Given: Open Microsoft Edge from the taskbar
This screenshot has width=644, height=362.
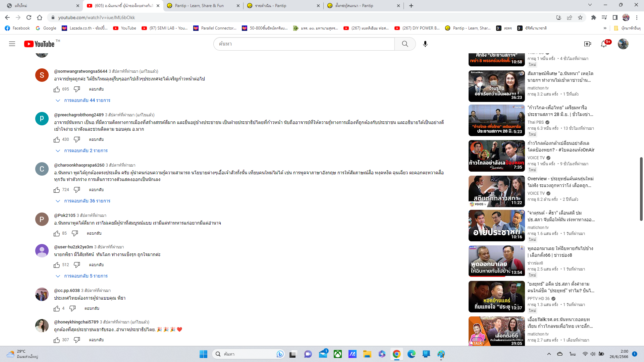Looking at the screenshot, I should (412, 354).
